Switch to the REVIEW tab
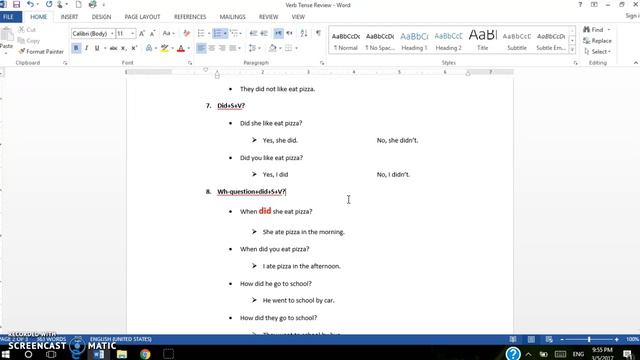This screenshot has height=360, width=640. point(268,17)
